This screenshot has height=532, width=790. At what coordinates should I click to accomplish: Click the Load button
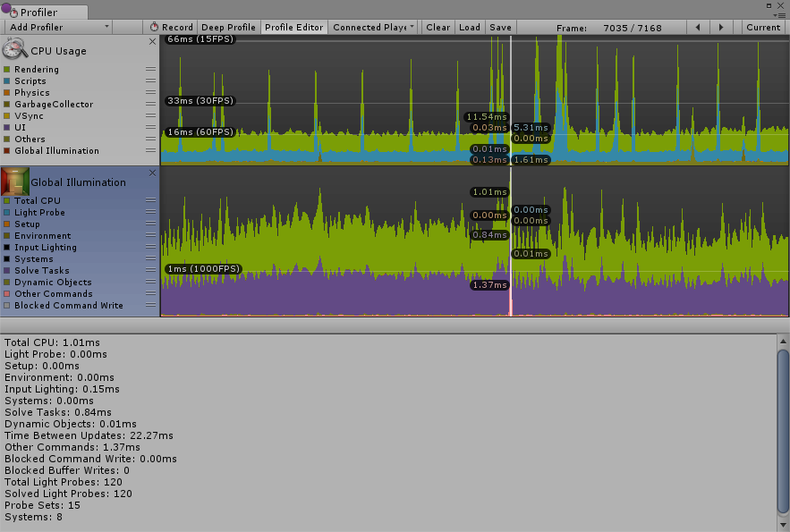point(470,28)
